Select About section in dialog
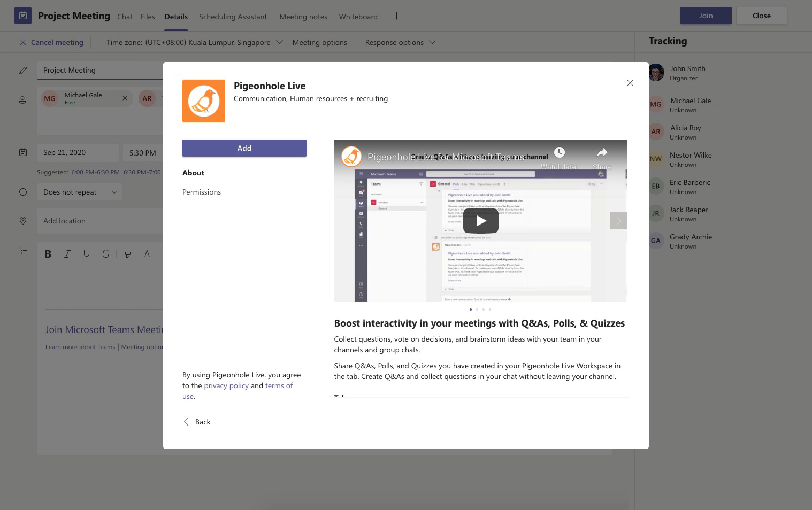 coord(193,173)
